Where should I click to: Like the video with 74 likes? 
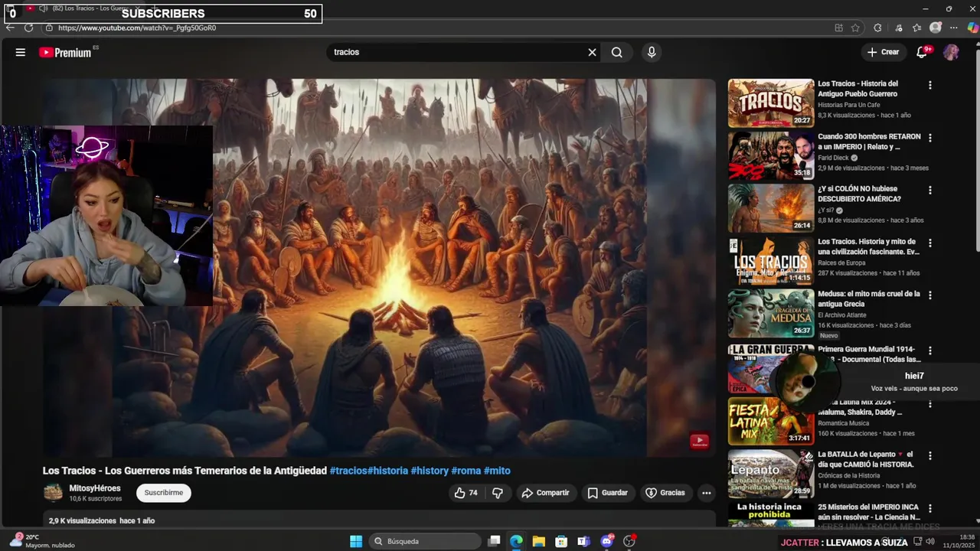[x=466, y=493]
